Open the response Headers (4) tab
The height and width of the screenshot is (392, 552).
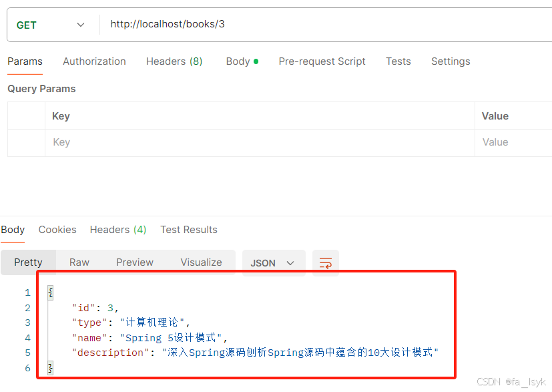[118, 230]
